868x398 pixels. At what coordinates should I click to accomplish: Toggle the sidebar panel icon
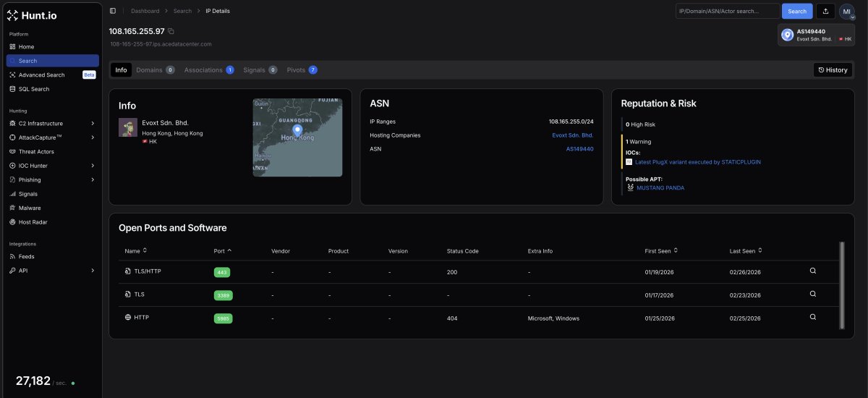[113, 11]
